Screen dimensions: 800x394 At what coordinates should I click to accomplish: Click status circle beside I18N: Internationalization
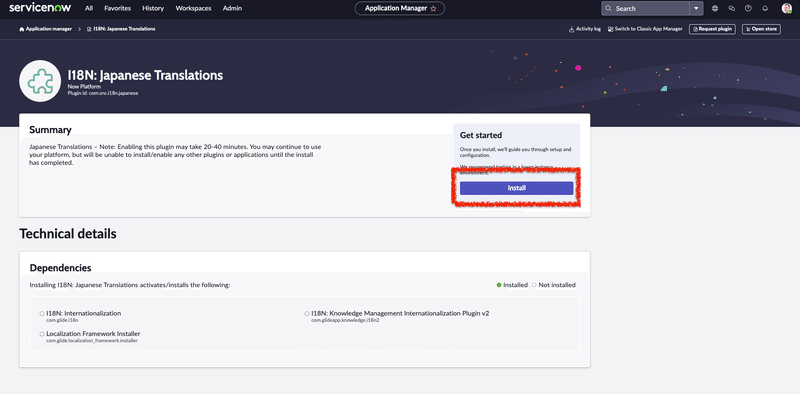42,313
